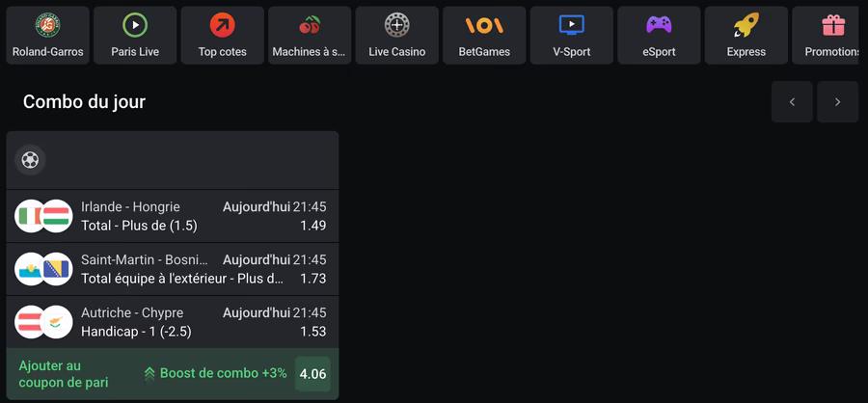The image size is (868, 403).
Task: Open the Promotions gift icon
Action: 833,25
